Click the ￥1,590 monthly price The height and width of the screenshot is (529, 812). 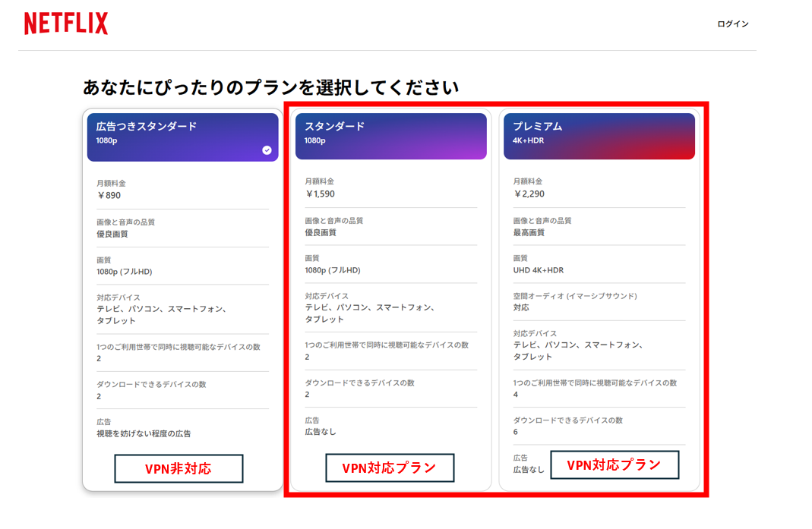[320, 194]
